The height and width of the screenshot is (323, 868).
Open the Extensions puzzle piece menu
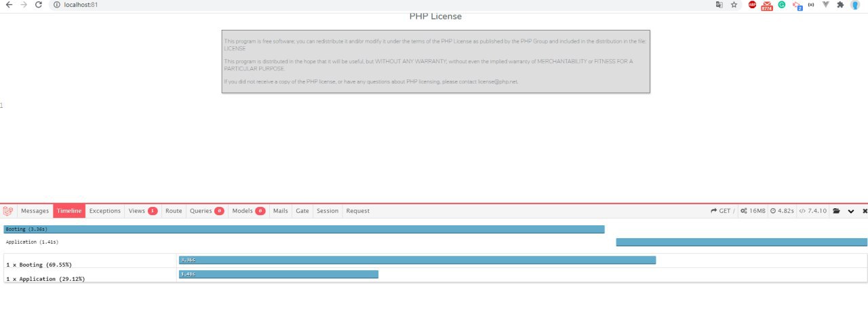pyautogui.click(x=840, y=5)
